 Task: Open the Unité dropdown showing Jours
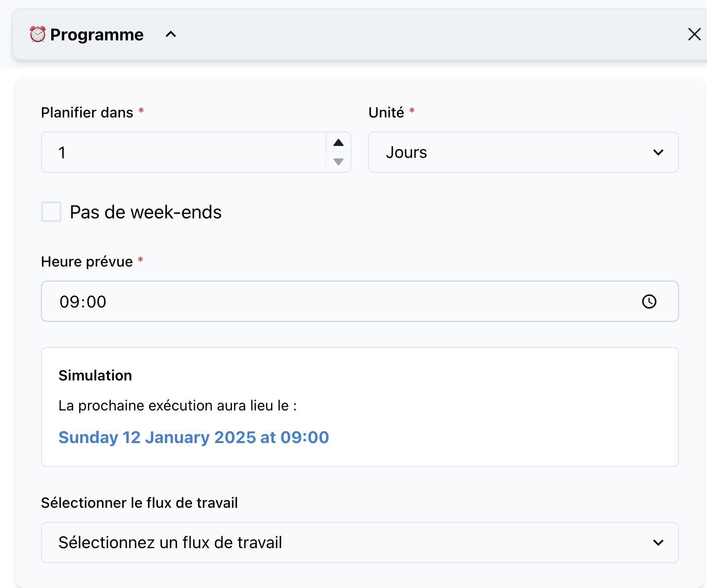pos(523,153)
